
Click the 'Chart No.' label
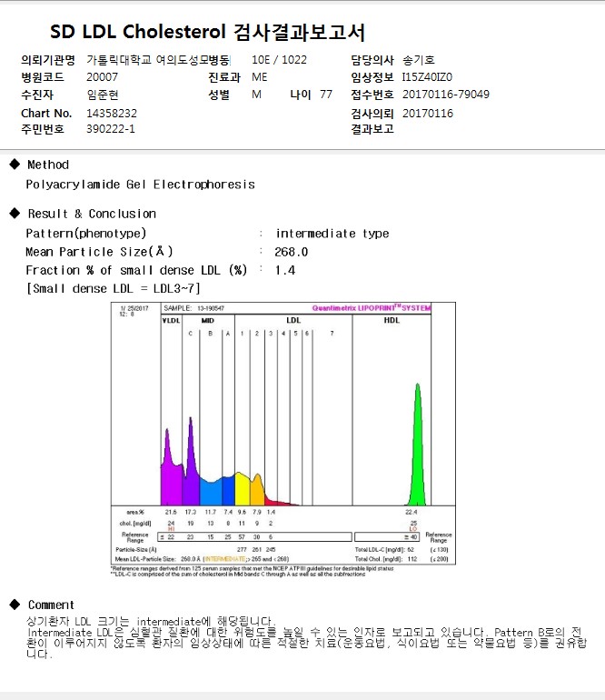[46, 114]
